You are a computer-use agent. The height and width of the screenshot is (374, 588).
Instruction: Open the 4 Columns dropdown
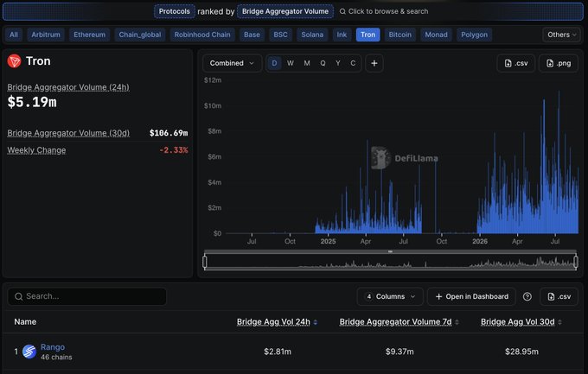pyautogui.click(x=390, y=297)
